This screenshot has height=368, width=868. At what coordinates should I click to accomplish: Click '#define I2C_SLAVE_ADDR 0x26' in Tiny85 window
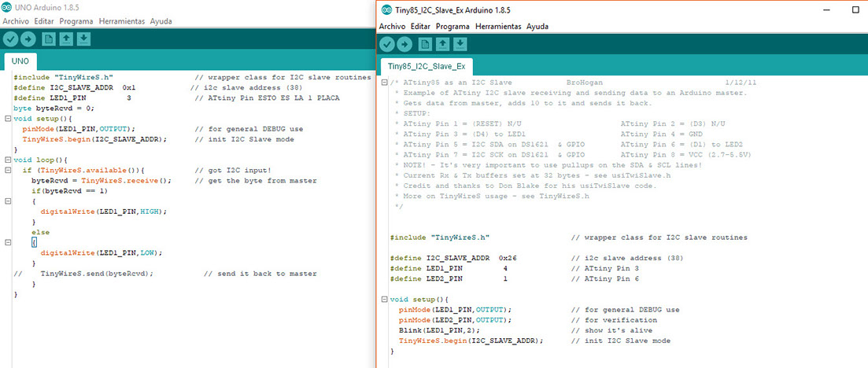tap(453, 258)
